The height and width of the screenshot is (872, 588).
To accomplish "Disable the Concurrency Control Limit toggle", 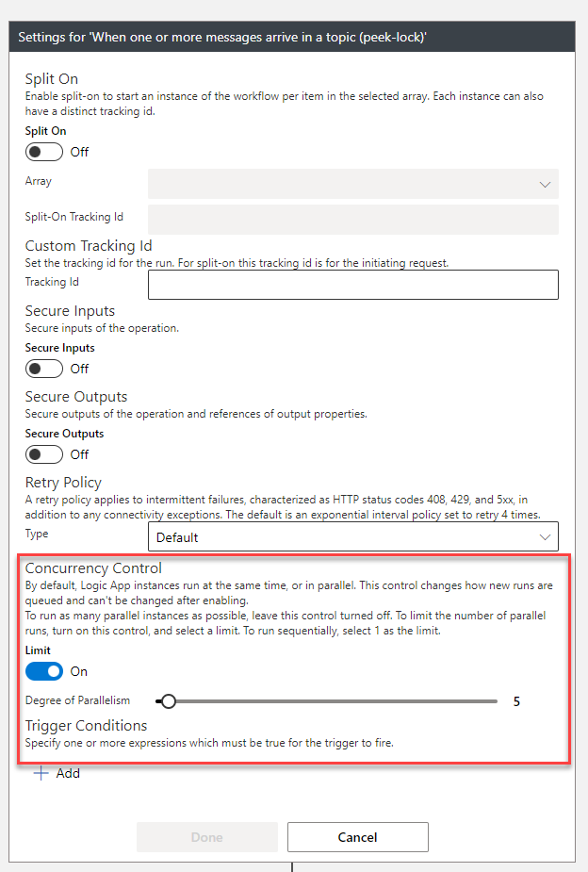I will [x=44, y=671].
